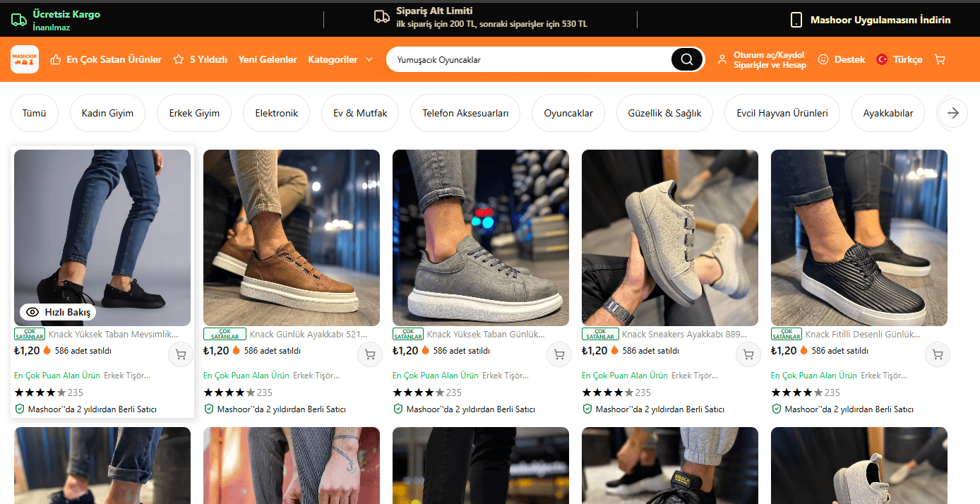Click the star icon beside 5 Yıldızlı
This screenshot has height=504, width=980.
(x=179, y=60)
